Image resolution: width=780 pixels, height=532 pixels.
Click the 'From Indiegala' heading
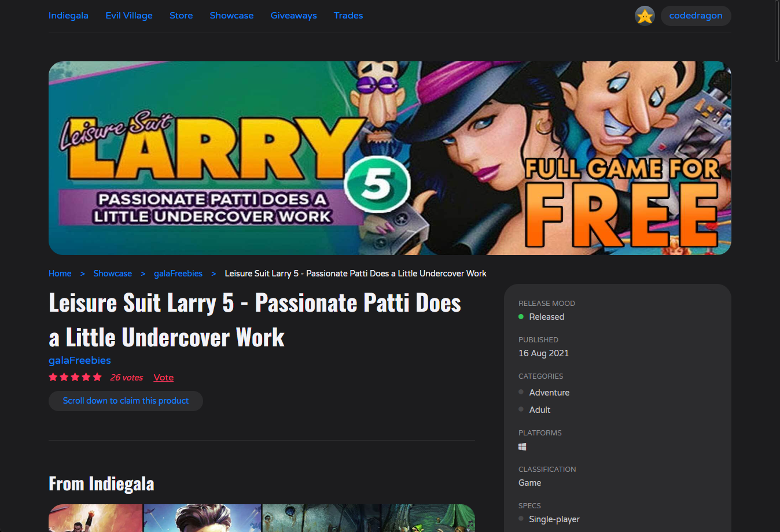(101, 483)
